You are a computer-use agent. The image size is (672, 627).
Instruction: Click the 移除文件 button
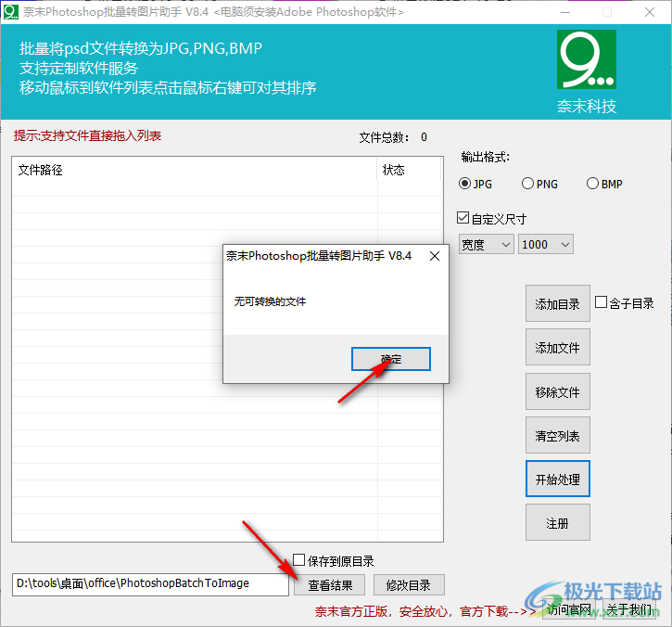click(558, 391)
